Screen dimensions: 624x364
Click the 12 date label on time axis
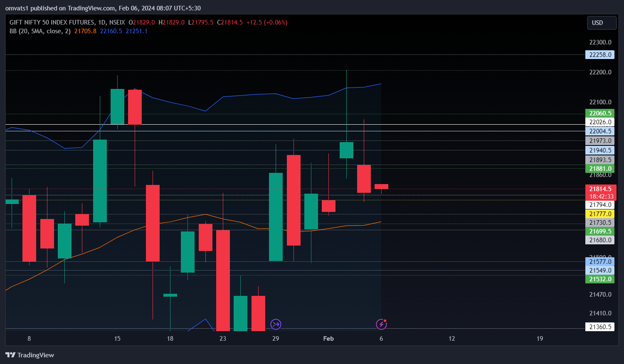tap(452, 339)
